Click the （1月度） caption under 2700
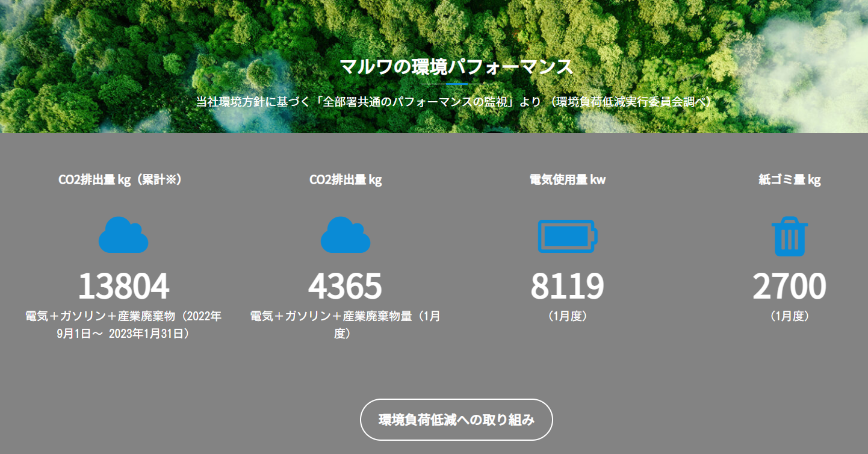 pos(790,316)
